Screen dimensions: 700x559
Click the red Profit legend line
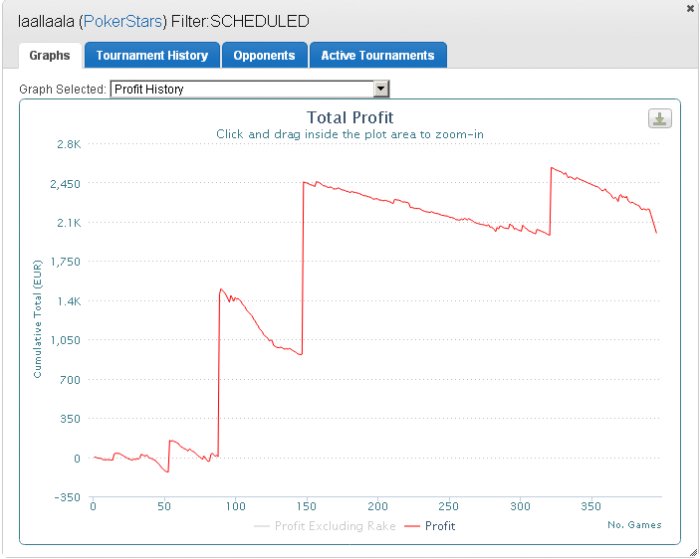[412, 526]
